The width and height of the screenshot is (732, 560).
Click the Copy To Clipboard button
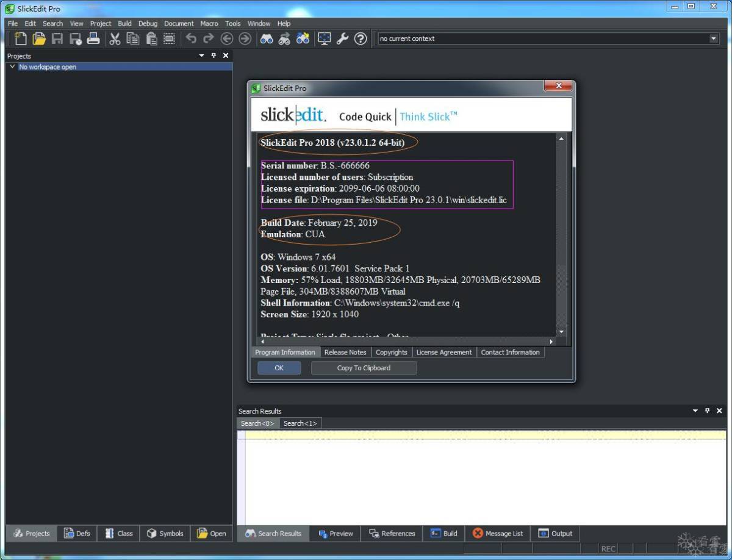point(364,368)
